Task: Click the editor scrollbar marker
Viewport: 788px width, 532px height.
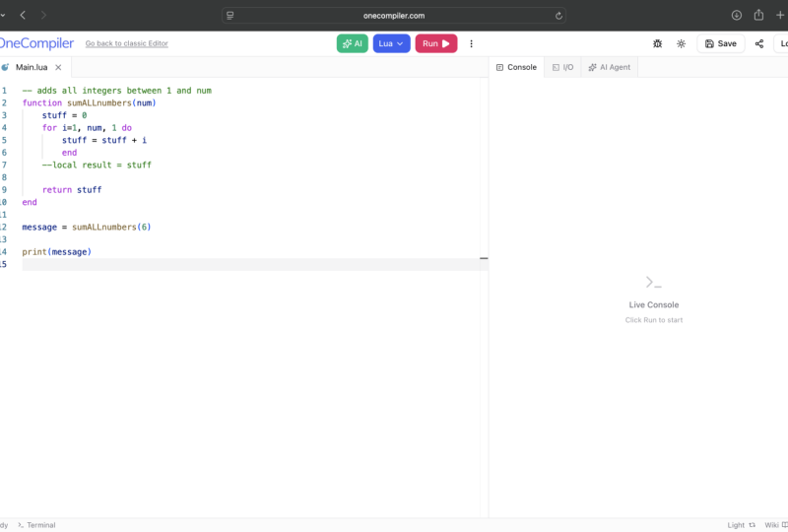Action: (484, 258)
